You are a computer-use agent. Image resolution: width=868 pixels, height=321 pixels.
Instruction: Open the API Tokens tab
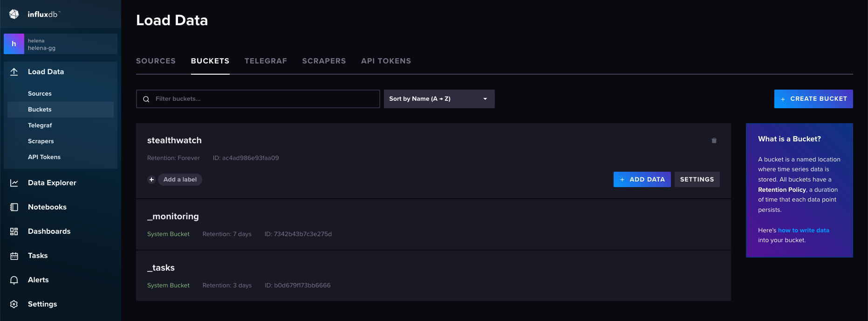point(386,61)
